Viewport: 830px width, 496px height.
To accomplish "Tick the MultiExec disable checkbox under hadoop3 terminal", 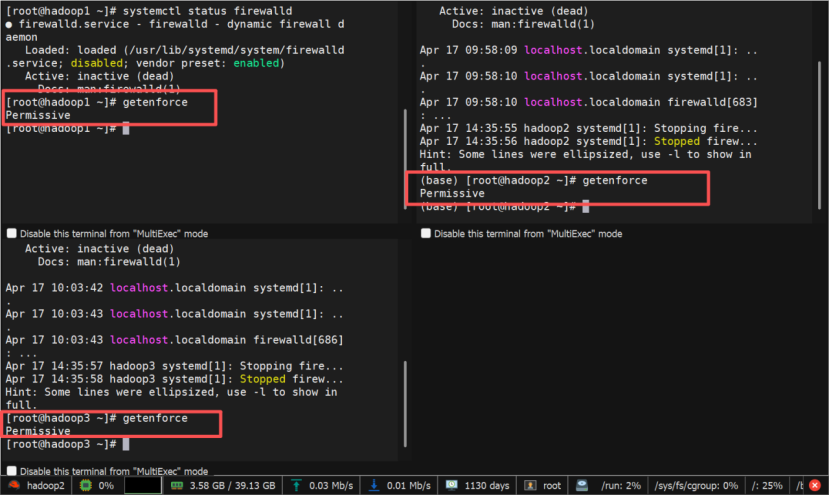I will [12, 471].
